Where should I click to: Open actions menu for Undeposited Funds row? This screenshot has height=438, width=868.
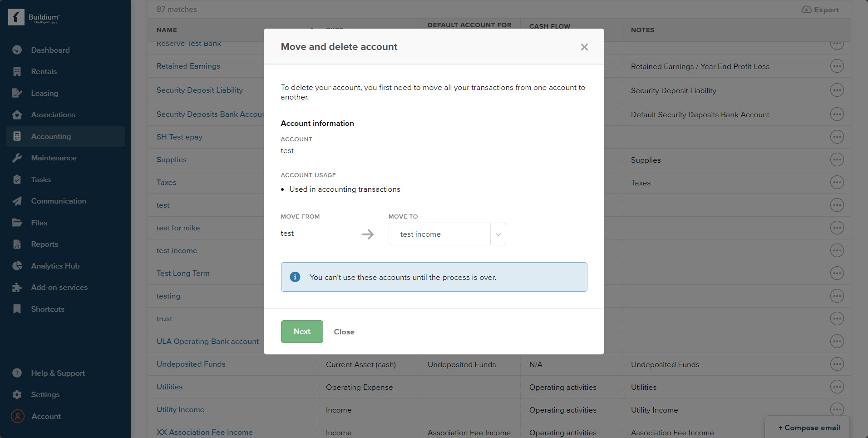837,364
